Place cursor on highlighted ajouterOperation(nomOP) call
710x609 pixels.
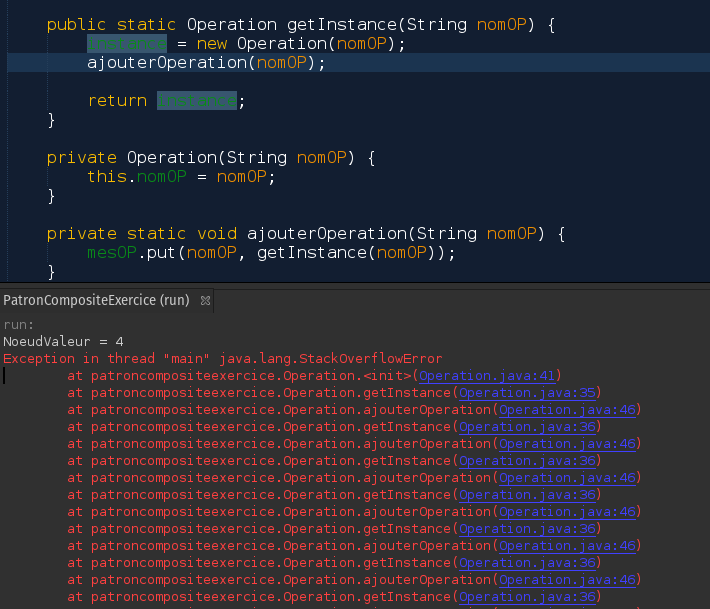(x=205, y=63)
